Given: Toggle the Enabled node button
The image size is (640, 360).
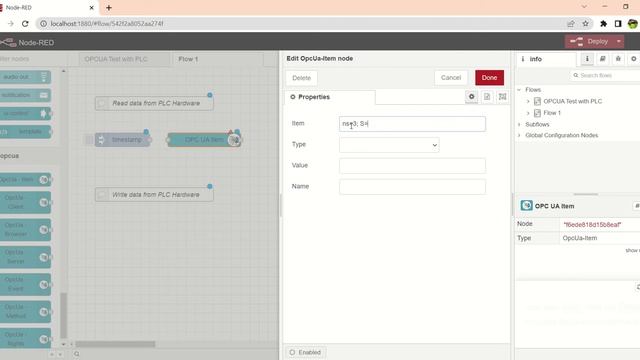Looking at the screenshot, I should tap(305, 352).
